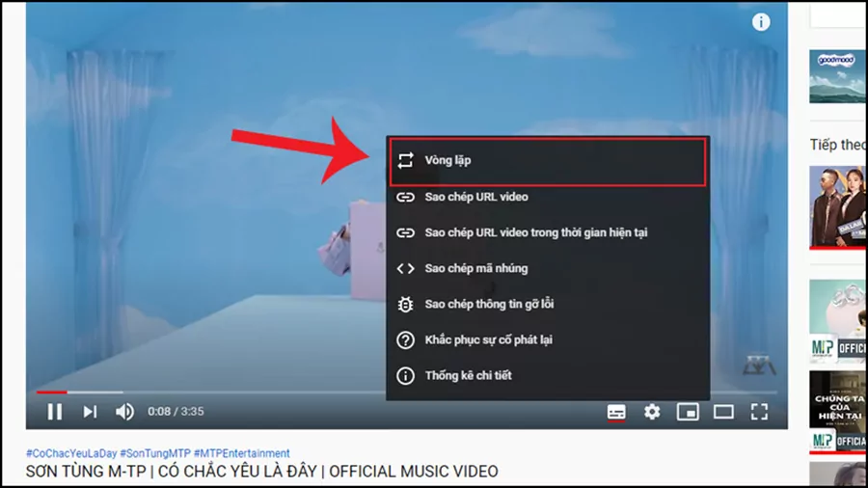The image size is (868, 488).
Task: Open hashtag #MTPEntertainment
Action: (x=241, y=453)
